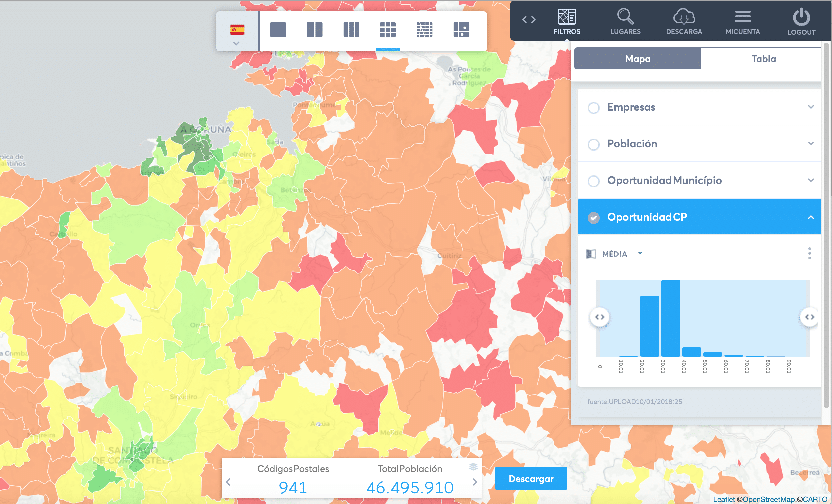Screen dimensions: 832x504
Task: Click LOGOUT power icon
Action: (801, 22)
